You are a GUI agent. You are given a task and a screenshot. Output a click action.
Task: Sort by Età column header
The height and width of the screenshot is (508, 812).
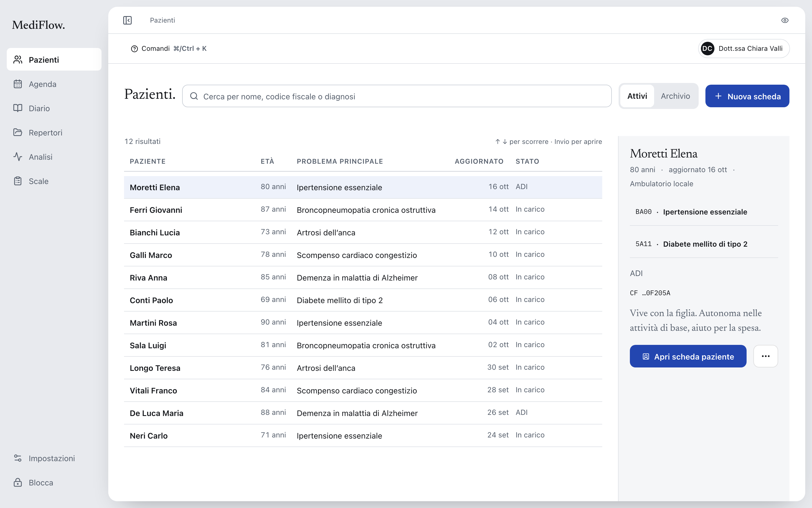click(267, 161)
